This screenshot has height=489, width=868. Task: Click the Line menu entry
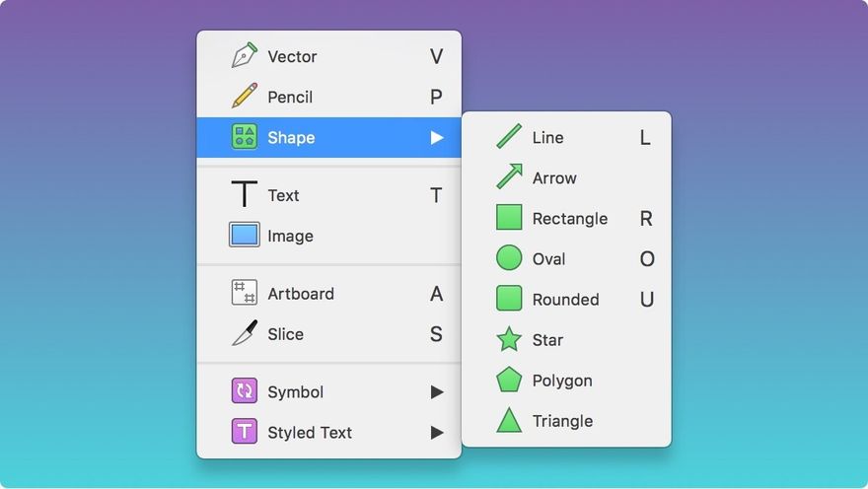[x=566, y=137]
